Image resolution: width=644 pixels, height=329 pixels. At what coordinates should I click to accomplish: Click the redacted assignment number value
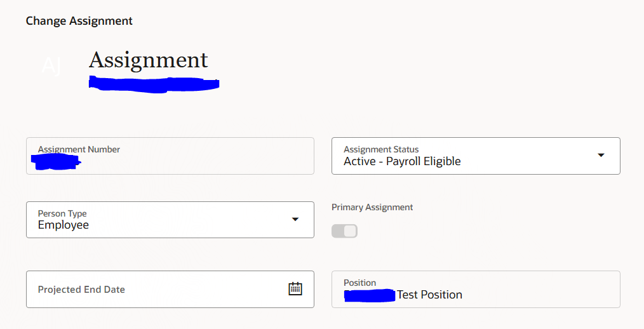(x=56, y=162)
